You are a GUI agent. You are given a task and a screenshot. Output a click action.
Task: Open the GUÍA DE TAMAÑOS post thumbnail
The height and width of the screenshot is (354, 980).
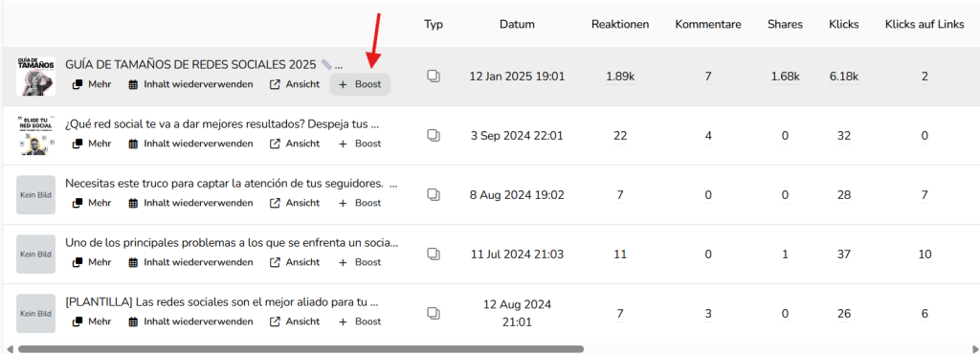(35, 77)
